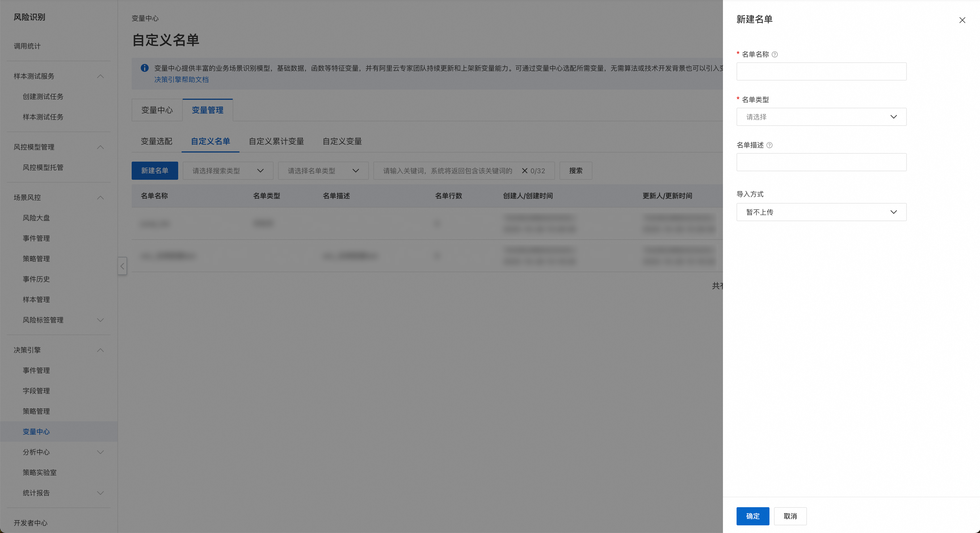Close the 新建名单 drawer
The height and width of the screenshot is (533, 980).
(962, 20)
